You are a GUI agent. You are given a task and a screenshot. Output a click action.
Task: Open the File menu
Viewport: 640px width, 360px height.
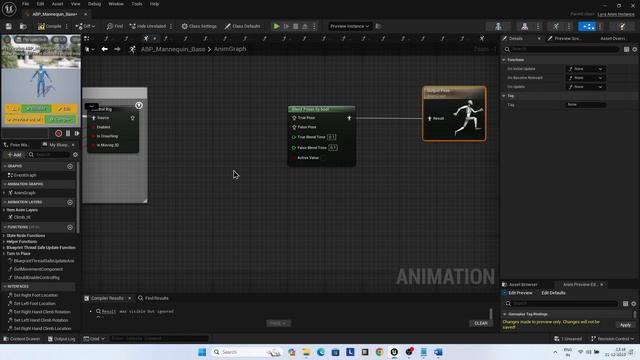point(25,4)
